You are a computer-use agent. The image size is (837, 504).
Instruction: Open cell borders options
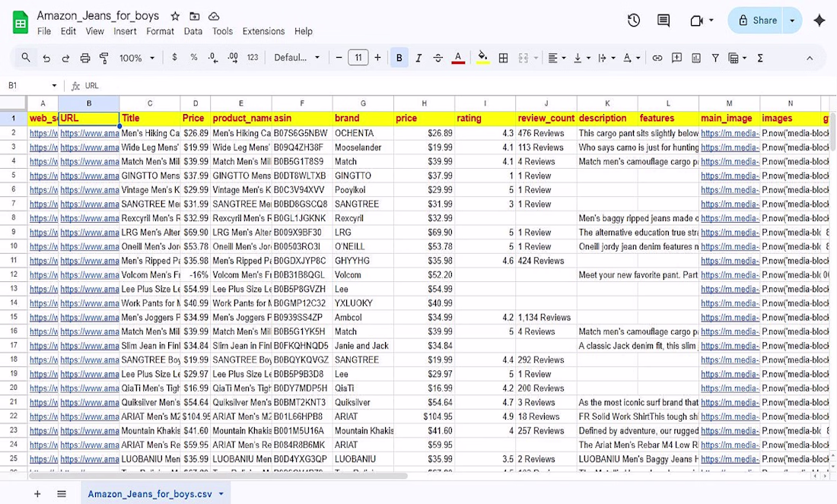click(x=503, y=58)
